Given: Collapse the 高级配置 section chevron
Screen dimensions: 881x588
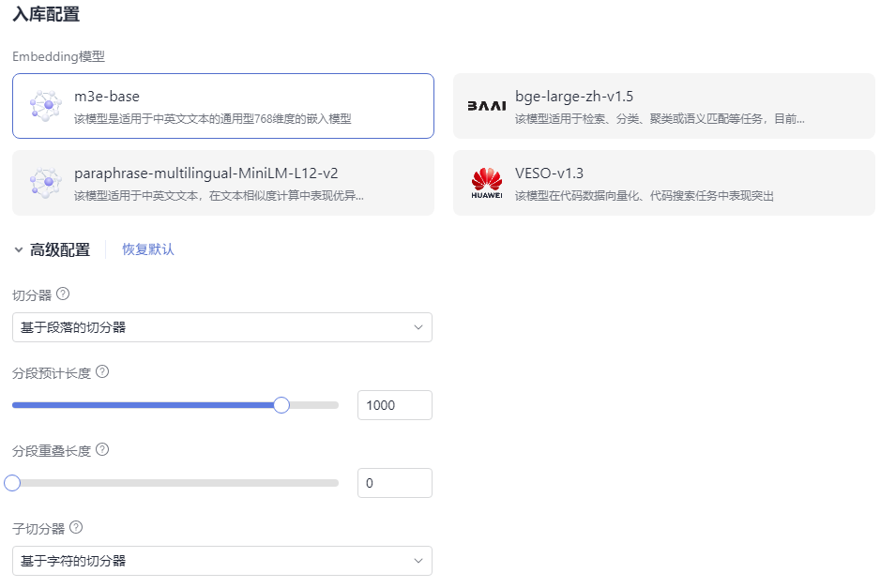Looking at the screenshot, I should pos(18,249).
